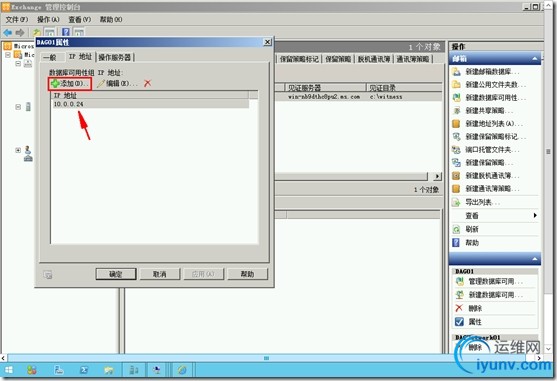Collapse the top tree node in navigation pane
This screenshot has width=557, height=381.
pos(8,55)
